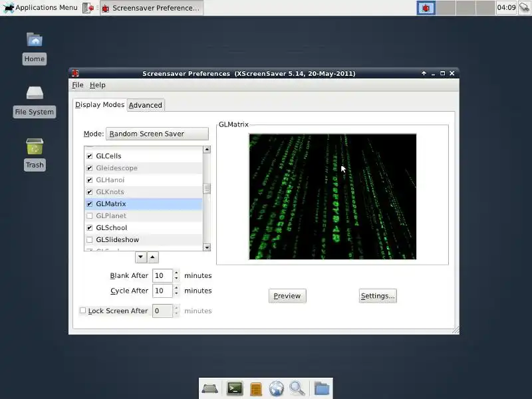Viewport: 532px width, 399px height.
Task: Uncheck the GLHanoi checkbox
Action: [90, 180]
